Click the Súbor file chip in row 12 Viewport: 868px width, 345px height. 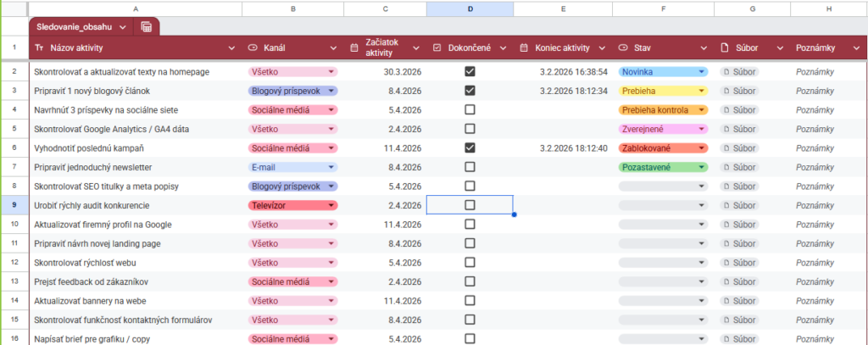(x=739, y=263)
